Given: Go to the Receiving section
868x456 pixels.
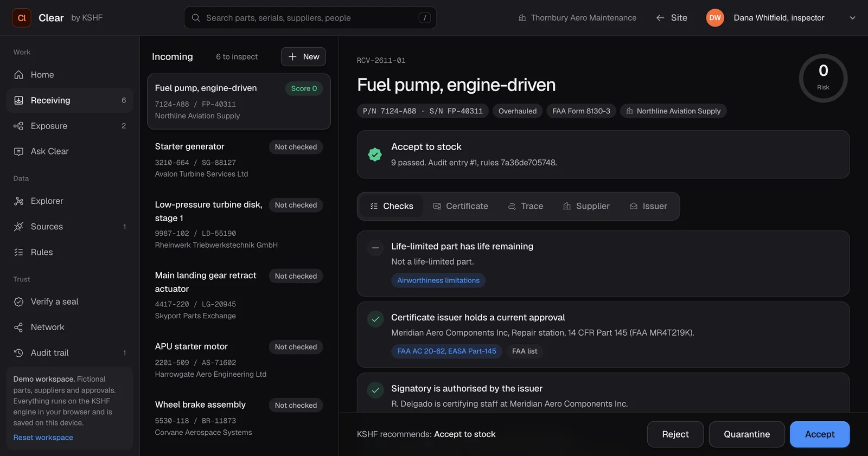Looking at the screenshot, I should (x=69, y=100).
